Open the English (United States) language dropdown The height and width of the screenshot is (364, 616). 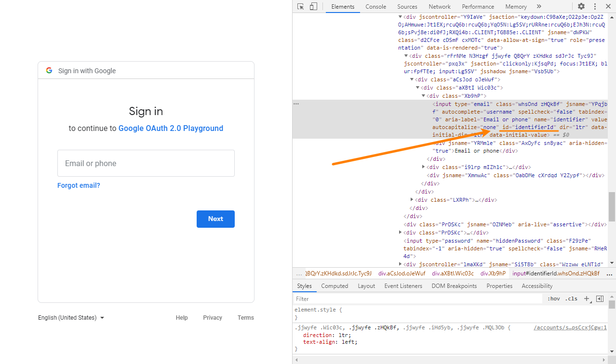click(71, 317)
